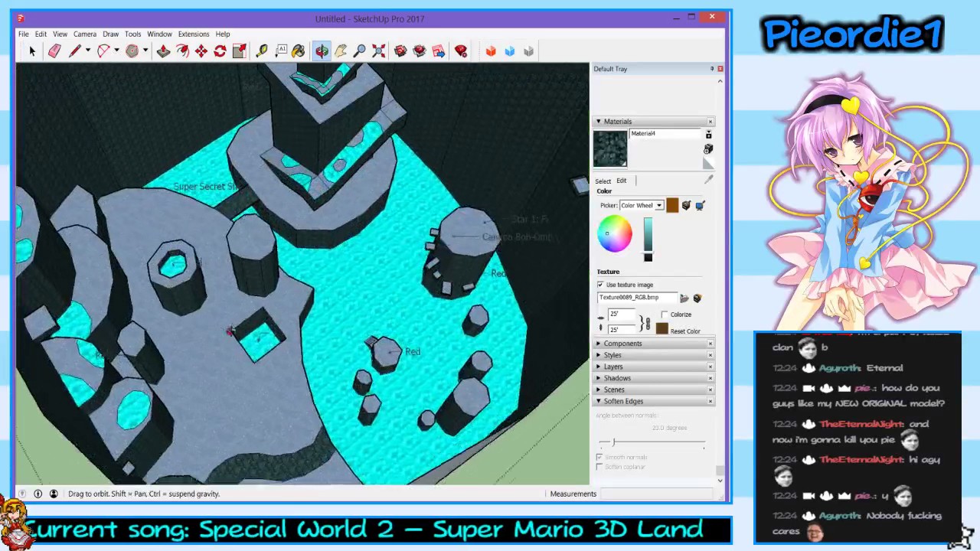Send model to LayOut

coord(439,51)
